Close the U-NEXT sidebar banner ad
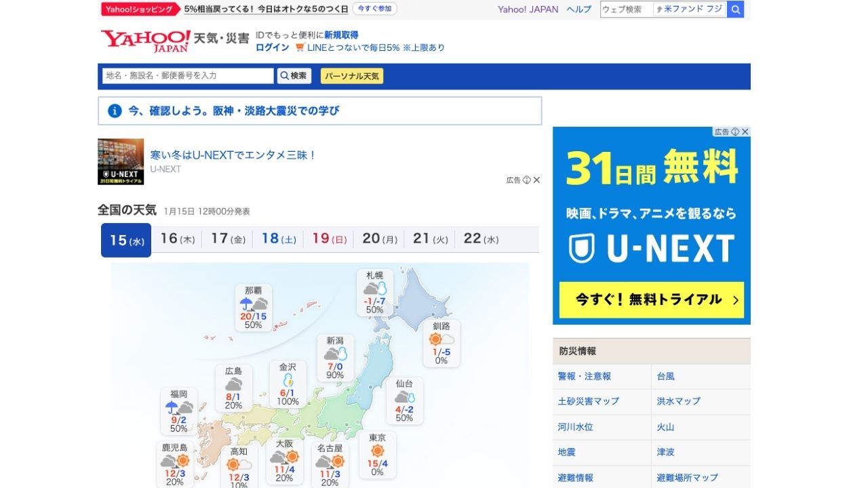The width and height of the screenshot is (868, 488). coord(745,131)
